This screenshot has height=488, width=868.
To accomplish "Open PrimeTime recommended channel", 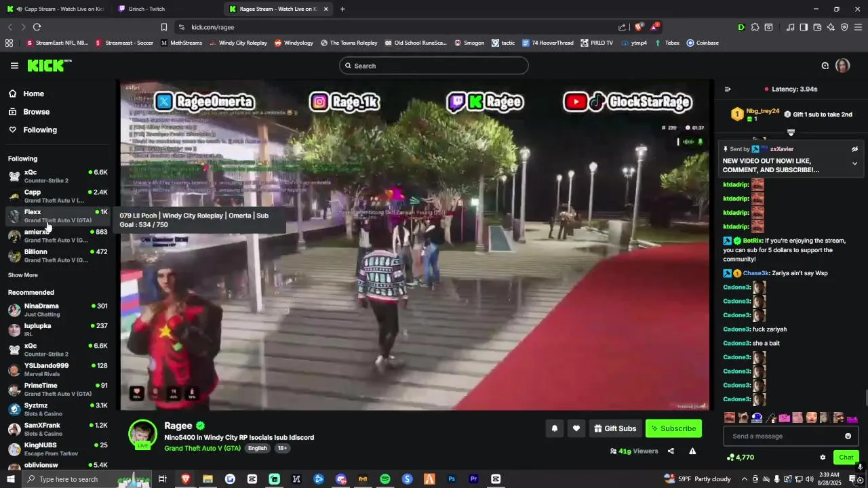I will coord(58,389).
